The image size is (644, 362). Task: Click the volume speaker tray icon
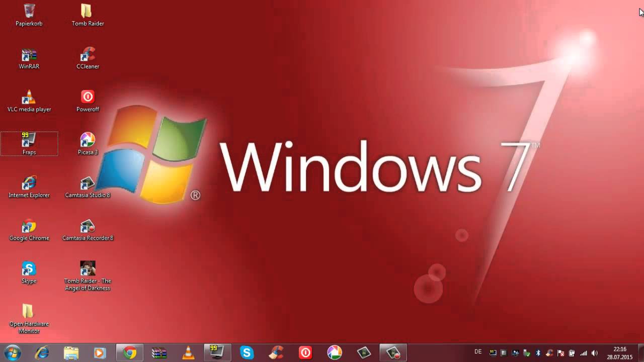[x=594, y=353]
